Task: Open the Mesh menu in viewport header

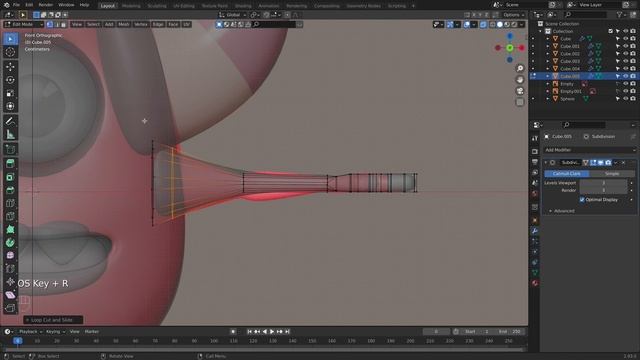Action: pos(123,24)
